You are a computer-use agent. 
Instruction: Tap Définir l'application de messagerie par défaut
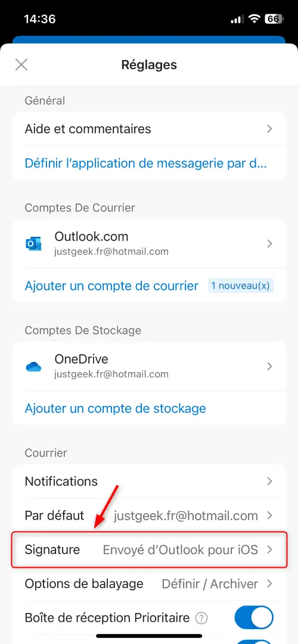(146, 163)
